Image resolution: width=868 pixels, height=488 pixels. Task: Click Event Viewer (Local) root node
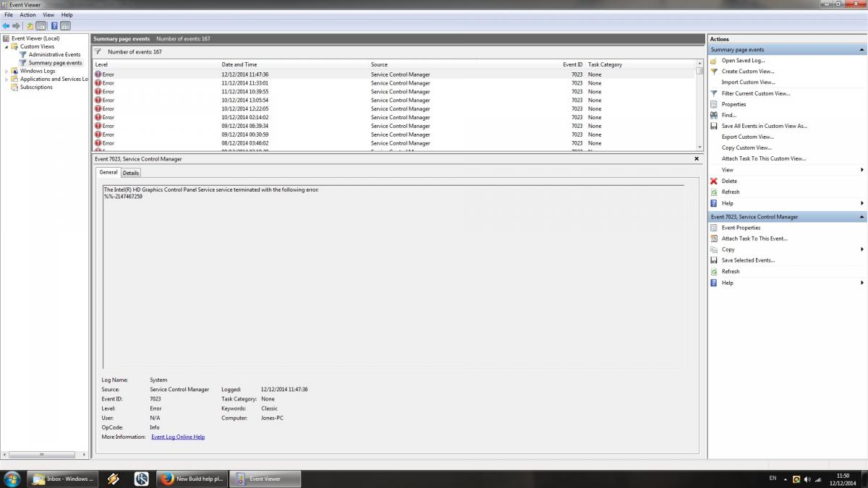coord(35,38)
